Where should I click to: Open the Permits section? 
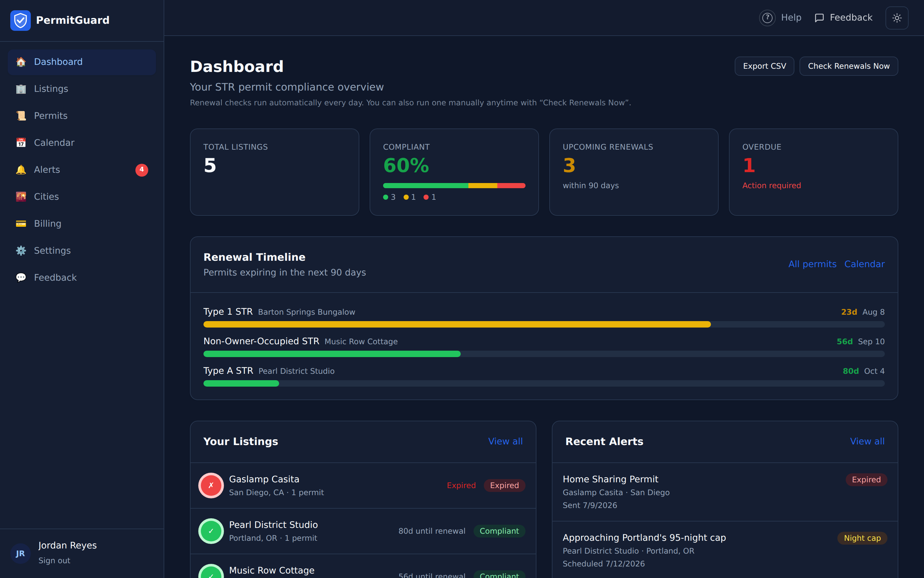click(x=82, y=116)
